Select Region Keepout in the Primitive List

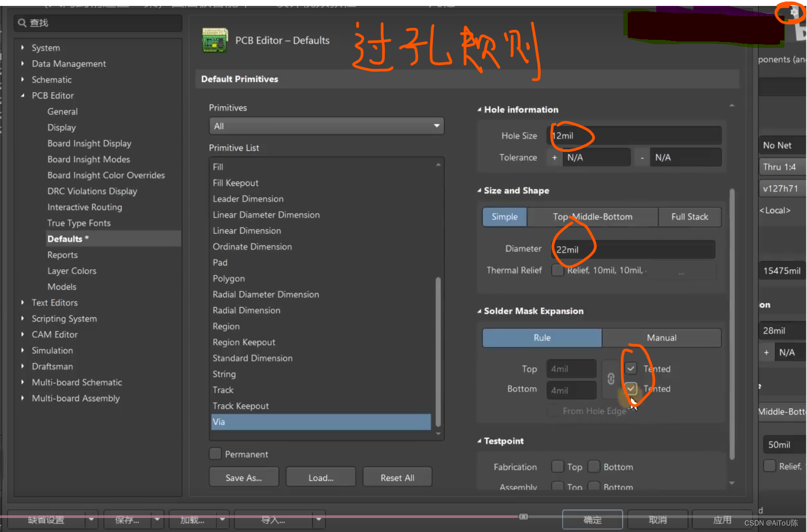coord(244,342)
